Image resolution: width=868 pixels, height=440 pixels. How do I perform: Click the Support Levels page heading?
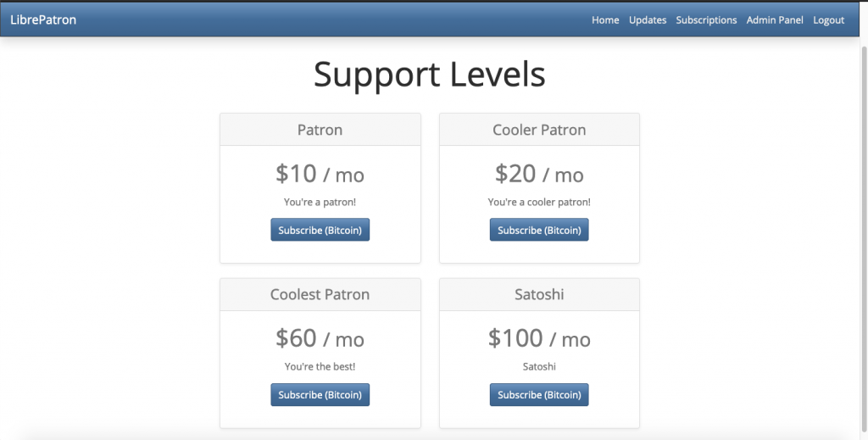[x=430, y=74]
